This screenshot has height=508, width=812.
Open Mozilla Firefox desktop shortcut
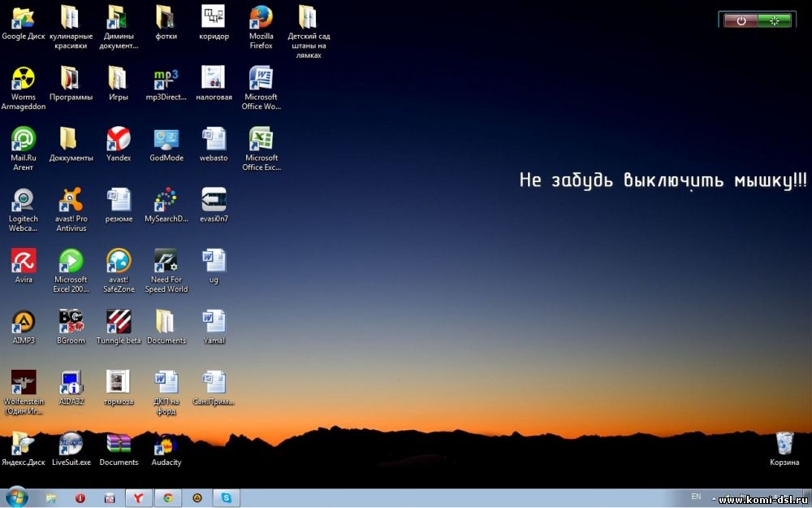[x=261, y=18]
